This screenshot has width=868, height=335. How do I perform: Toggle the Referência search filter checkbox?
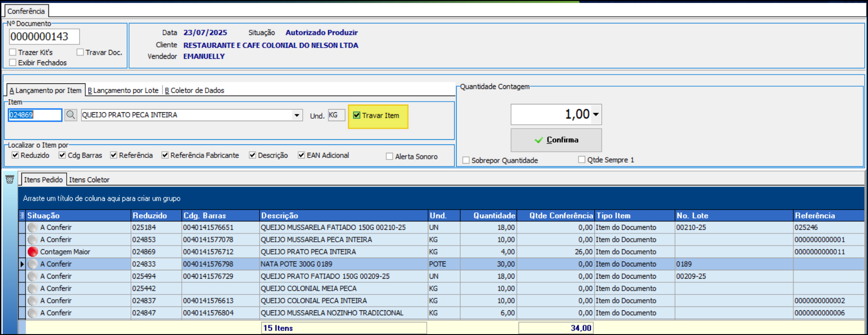114,155
